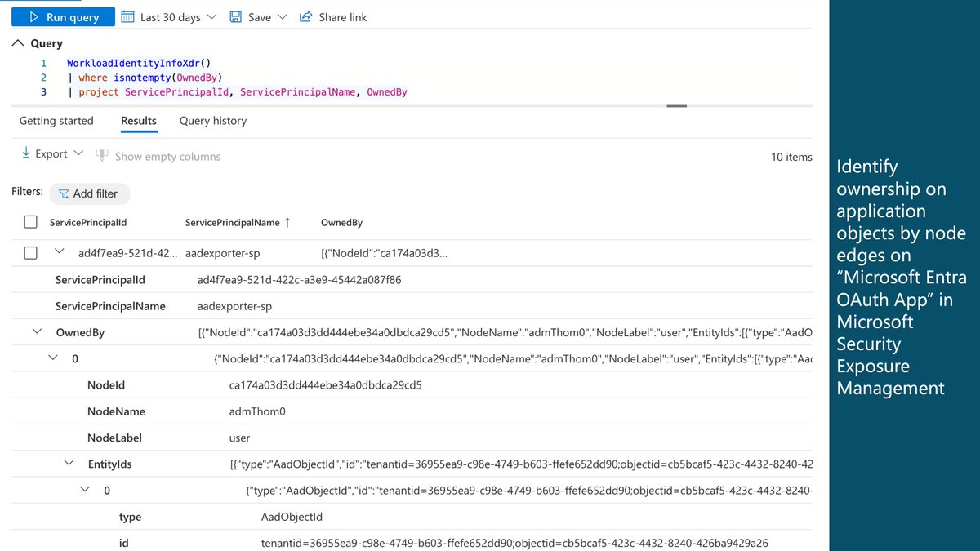Open the Export dropdown chevron
Screen dimensions: 980x551
click(78, 153)
